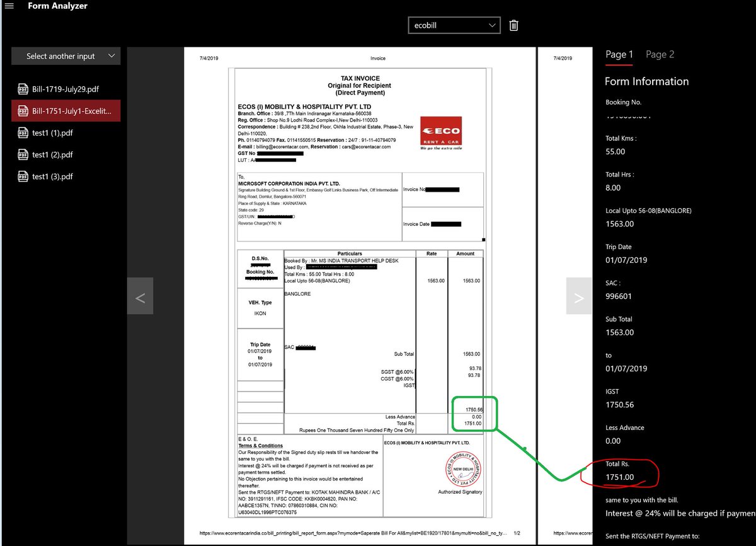Click the Total Hrs value 8.00
Image resolution: width=756 pixels, height=546 pixels.
[613, 187]
